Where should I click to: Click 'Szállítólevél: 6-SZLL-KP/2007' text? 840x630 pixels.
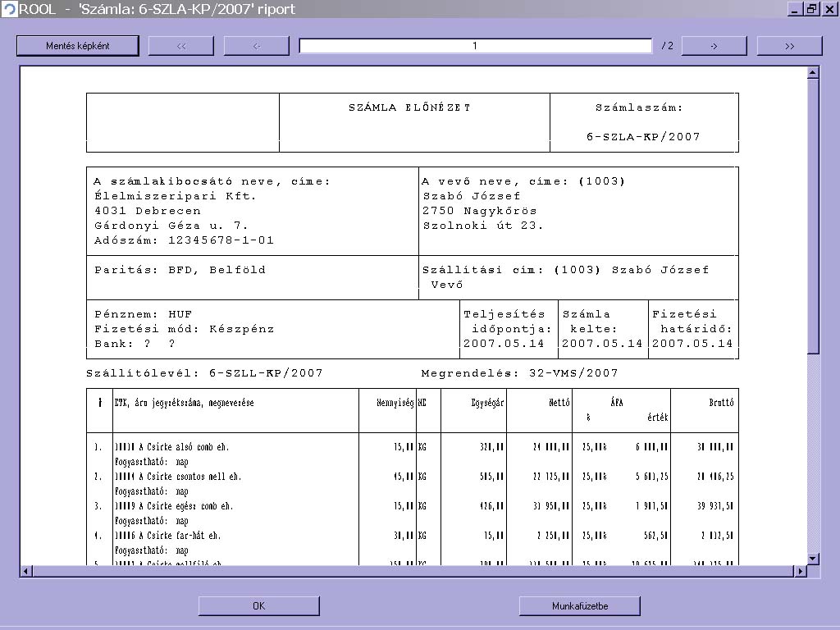coord(204,373)
